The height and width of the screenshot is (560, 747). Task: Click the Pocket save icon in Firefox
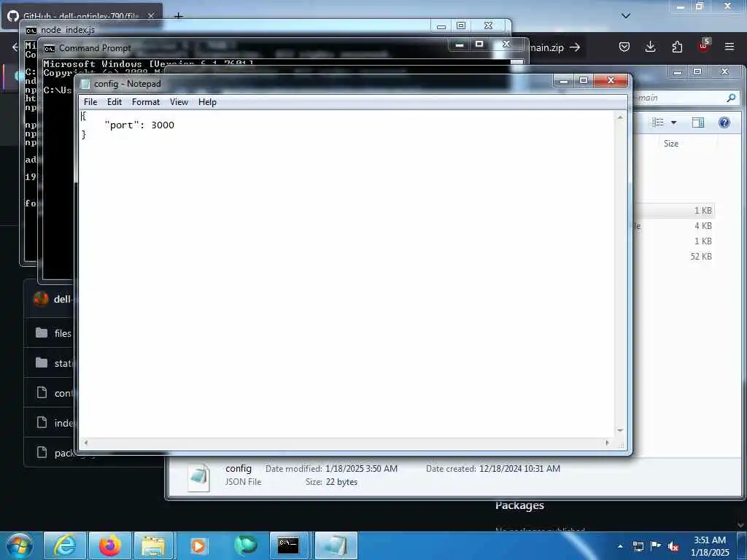(x=624, y=47)
